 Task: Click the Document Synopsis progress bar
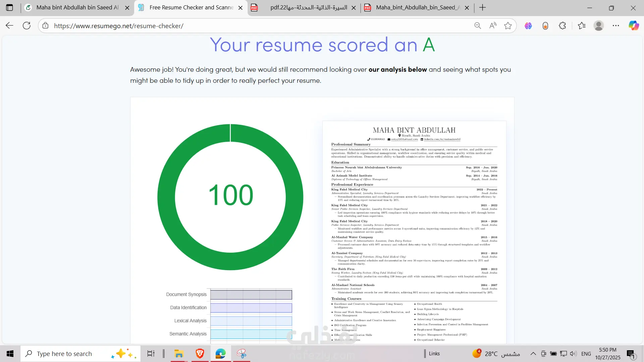(251, 295)
